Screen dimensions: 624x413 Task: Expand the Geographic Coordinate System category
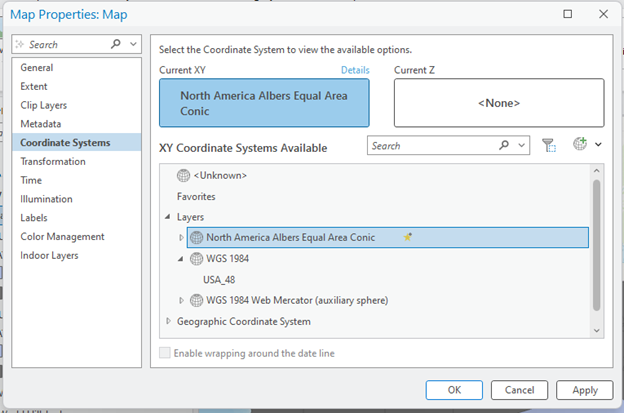click(168, 321)
